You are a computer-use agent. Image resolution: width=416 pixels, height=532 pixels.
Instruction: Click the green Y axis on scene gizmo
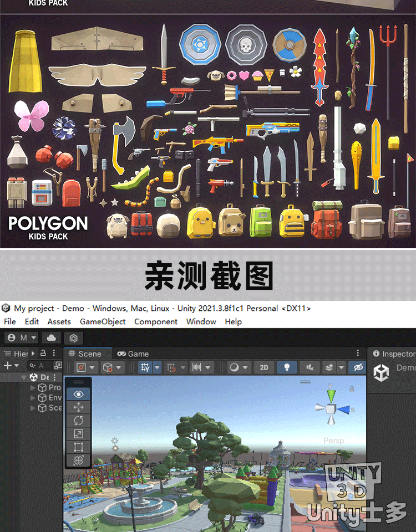click(x=331, y=396)
